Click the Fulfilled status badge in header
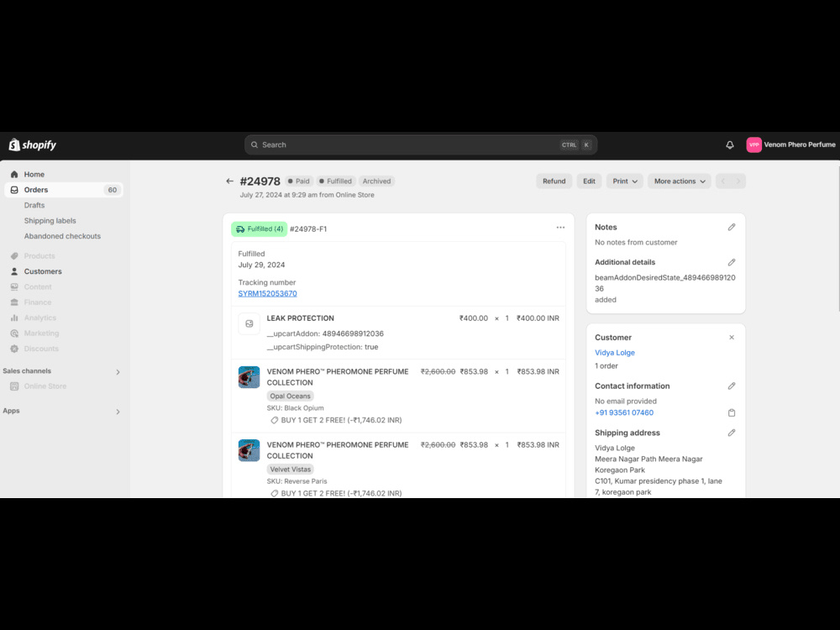 pyautogui.click(x=335, y=181)
